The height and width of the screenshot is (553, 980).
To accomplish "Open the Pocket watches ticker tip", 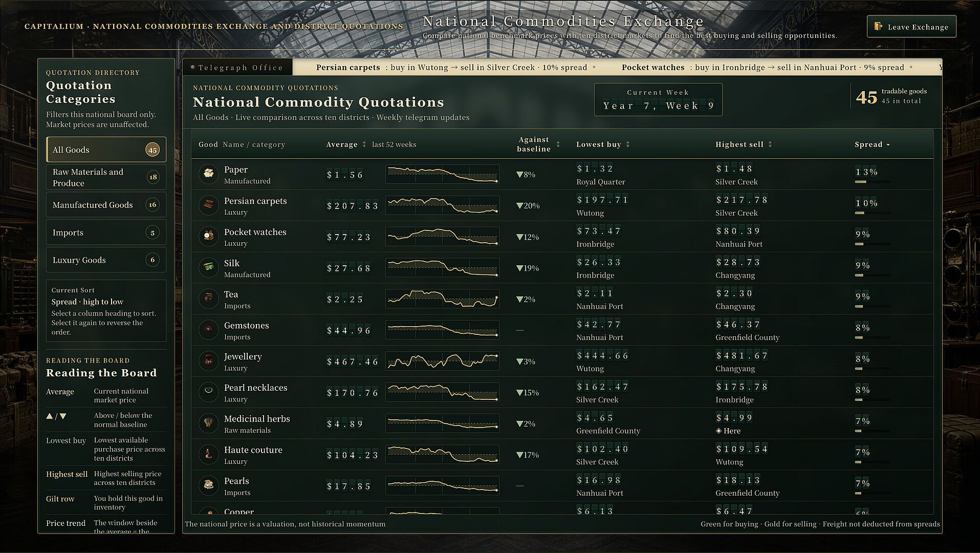I will [x=763, y=67].
